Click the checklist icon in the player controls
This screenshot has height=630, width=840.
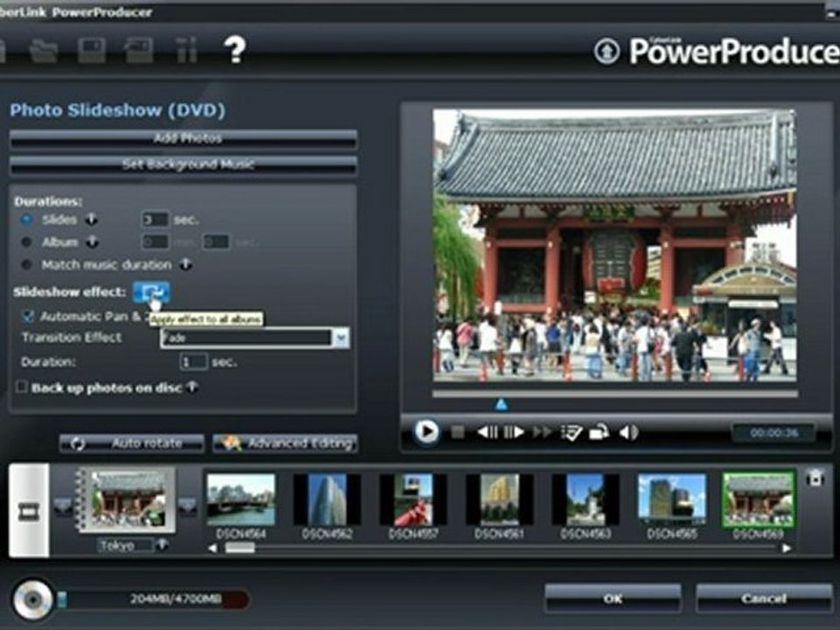[x=571, y=432]
